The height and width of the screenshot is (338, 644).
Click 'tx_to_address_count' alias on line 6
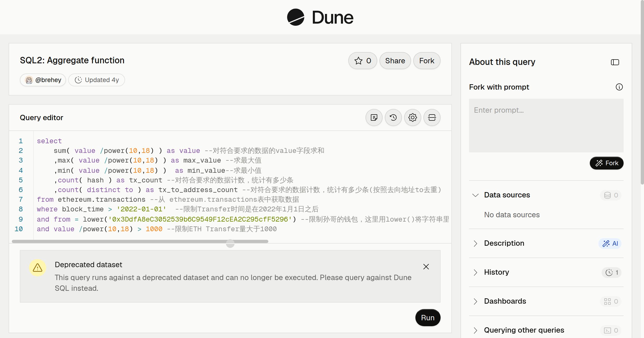[198, 190]
